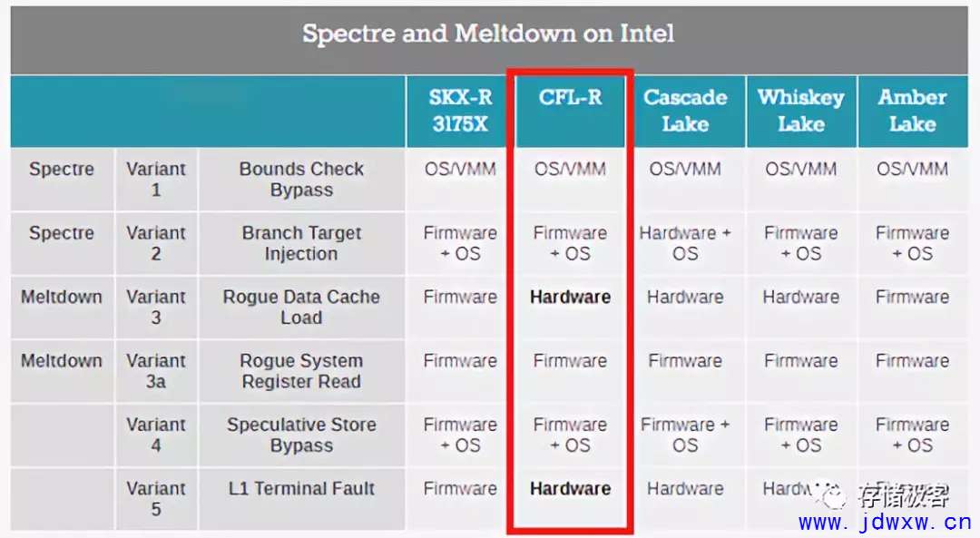Click the Variant 4 label cell
The height and width of the screenshot is (538, 980).
pyautogui.click(x=156, y=435)
